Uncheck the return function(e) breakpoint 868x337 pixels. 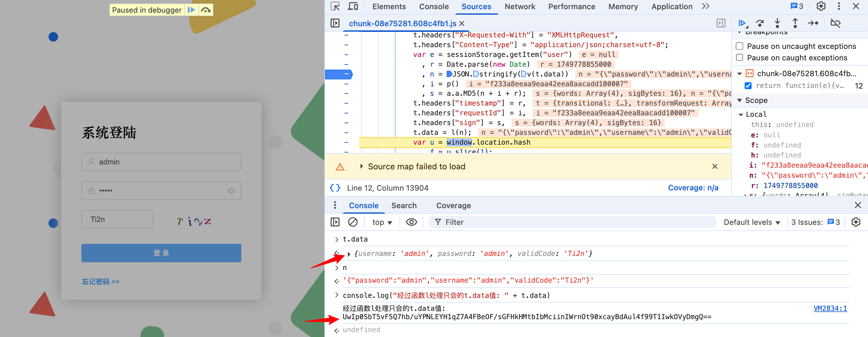click(x=748, y=86)
